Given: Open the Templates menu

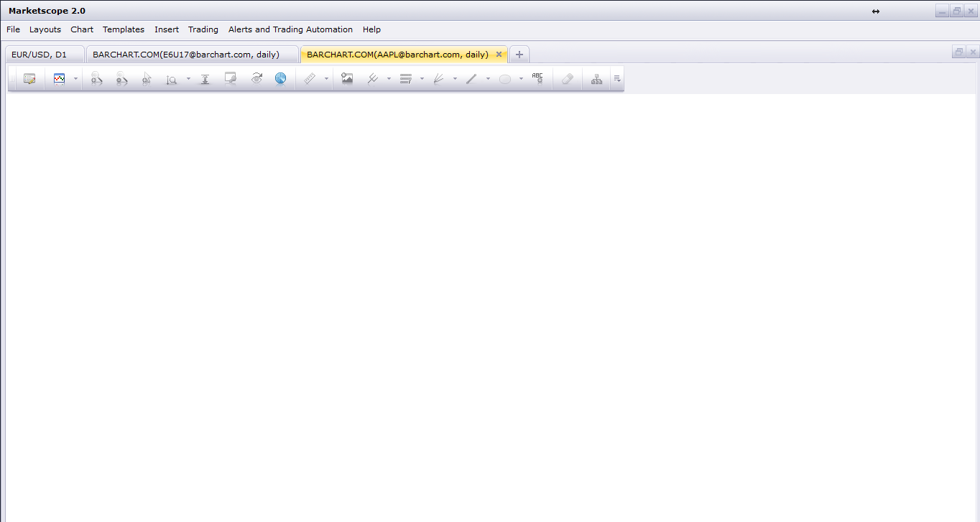Looking at the screenshot, I should pyautogui.click(x=124, y=29).
